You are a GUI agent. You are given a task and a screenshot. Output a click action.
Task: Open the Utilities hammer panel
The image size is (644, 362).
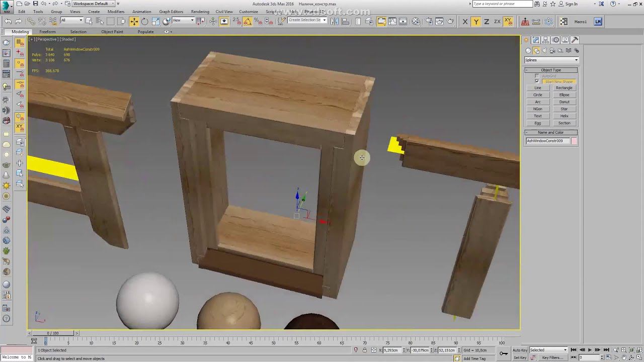(575, 40)
